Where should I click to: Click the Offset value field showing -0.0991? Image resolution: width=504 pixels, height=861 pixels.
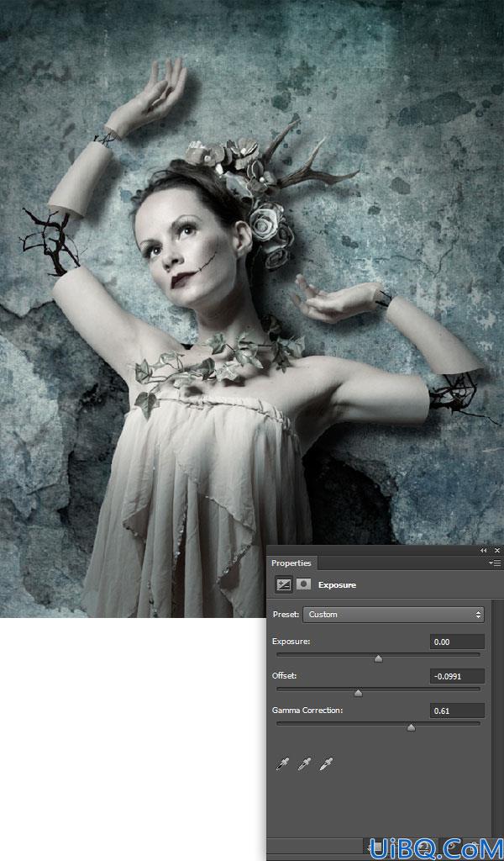click(x=457, y=676)
